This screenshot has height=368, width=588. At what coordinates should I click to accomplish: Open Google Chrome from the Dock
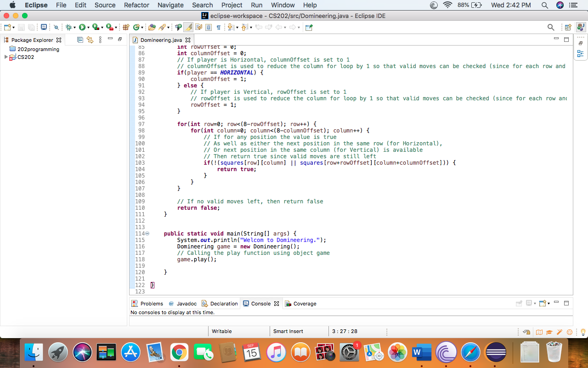pyautogui.click(x=179, y=353)
